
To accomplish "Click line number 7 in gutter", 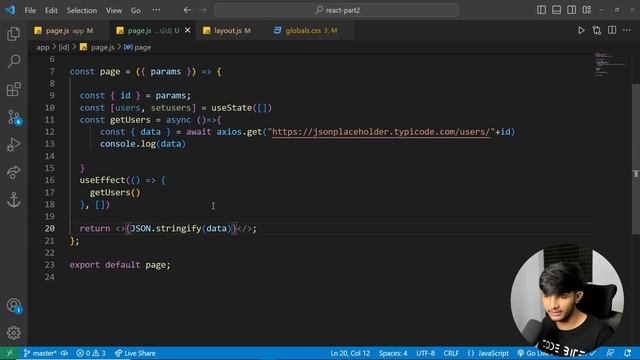I will [52, 71].
